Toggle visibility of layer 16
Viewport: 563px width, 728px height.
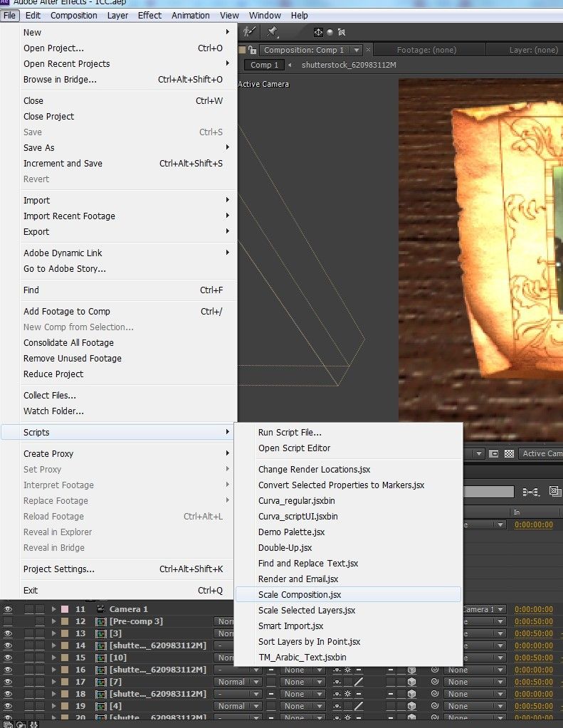(8, 670)
